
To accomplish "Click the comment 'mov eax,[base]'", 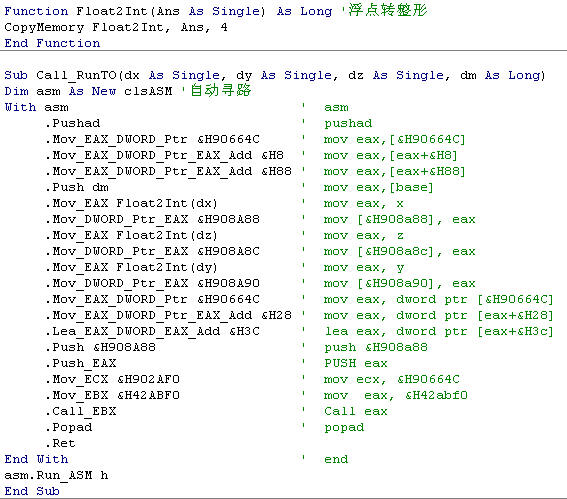I will click(x=379, y=187).
